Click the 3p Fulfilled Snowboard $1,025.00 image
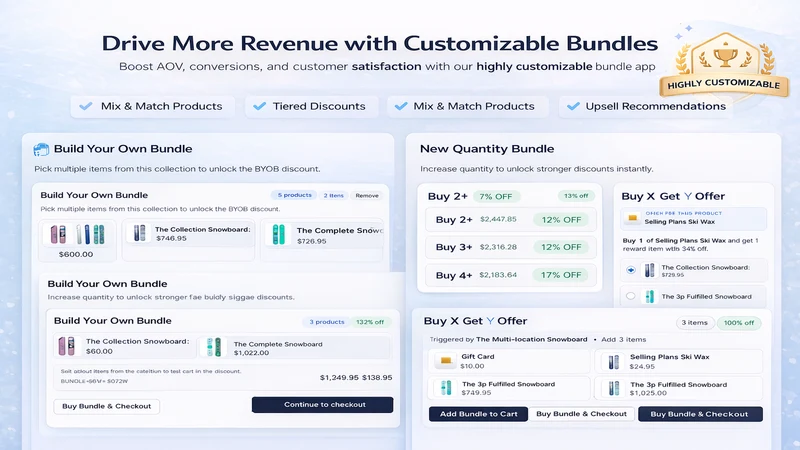The image size is (800, 450). tap(614, 388)
